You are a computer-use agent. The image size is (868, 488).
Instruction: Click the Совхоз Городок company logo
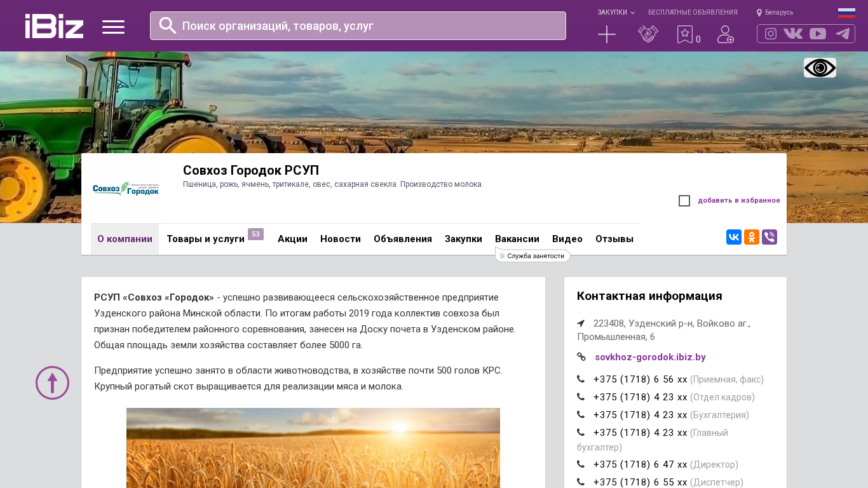click(x=126, y=189)
